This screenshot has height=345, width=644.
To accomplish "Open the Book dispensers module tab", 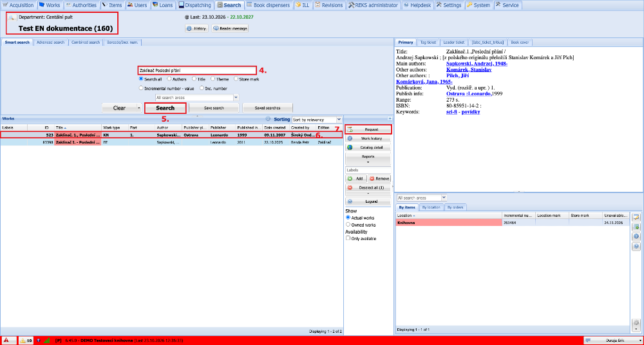I will click(269, 5).
